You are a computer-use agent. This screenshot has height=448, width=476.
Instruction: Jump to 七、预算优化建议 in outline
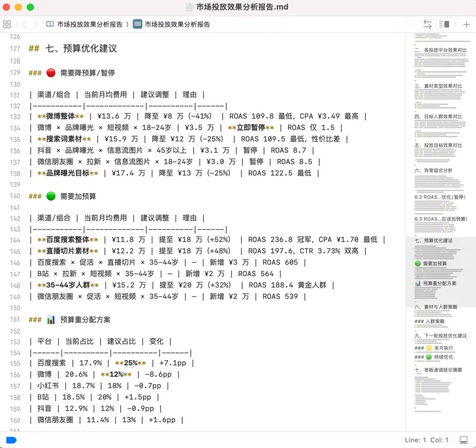pos(433,240)
